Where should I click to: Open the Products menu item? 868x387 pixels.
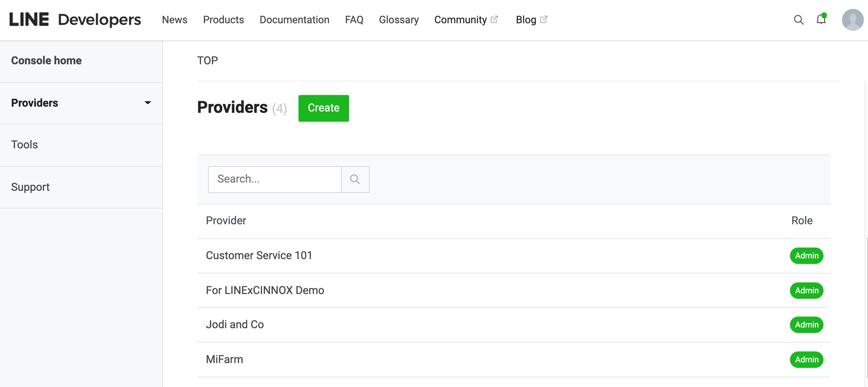pos(223,19)
